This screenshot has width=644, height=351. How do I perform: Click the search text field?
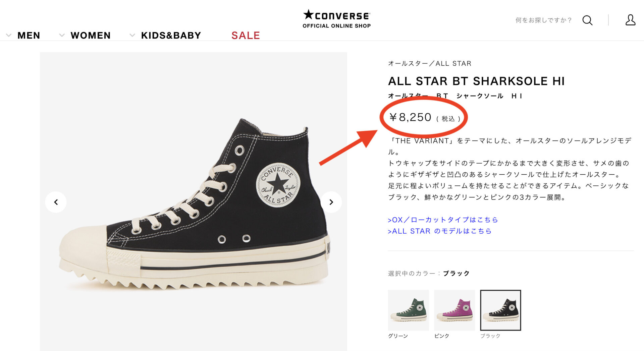[x=543, y=20]
